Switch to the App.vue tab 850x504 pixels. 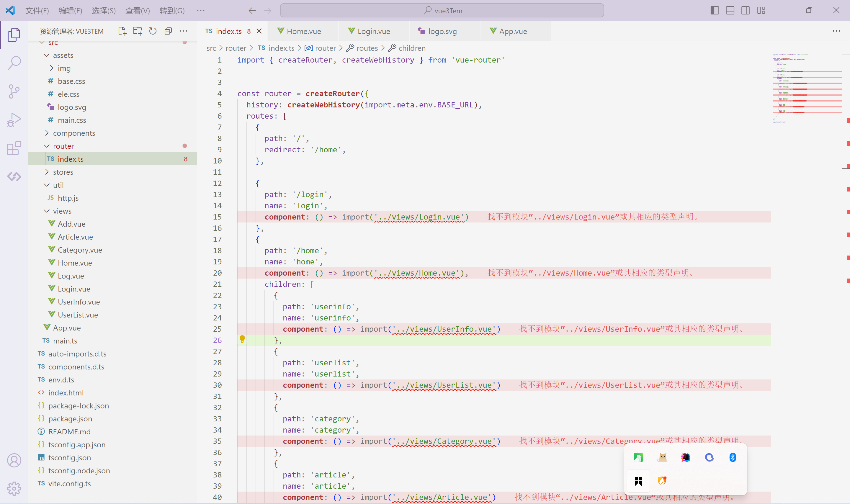[515, 31]
